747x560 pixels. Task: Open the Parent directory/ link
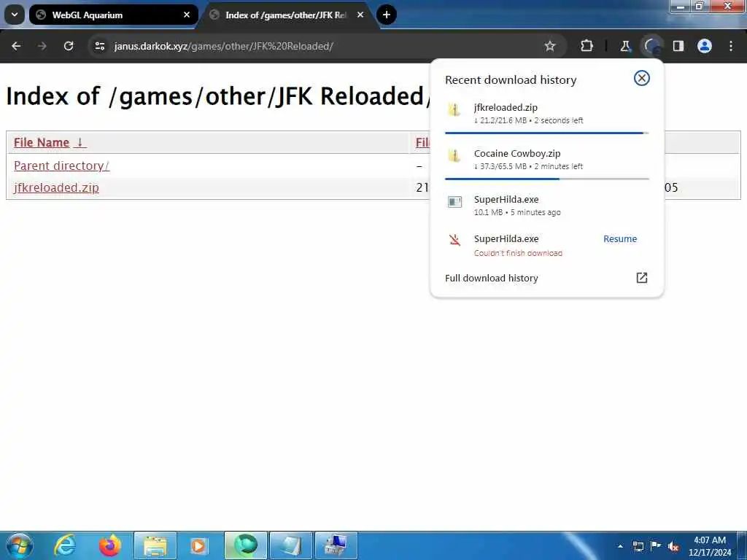coord(61,166)
